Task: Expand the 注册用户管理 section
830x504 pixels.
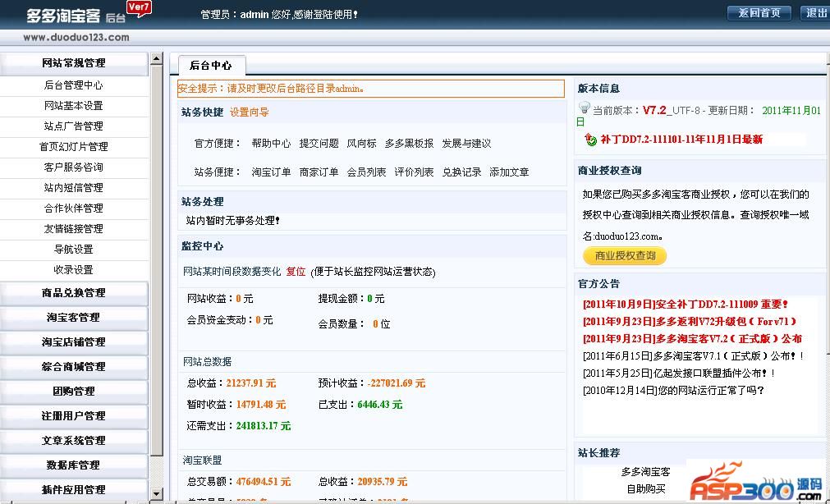Action: (74, 415)
